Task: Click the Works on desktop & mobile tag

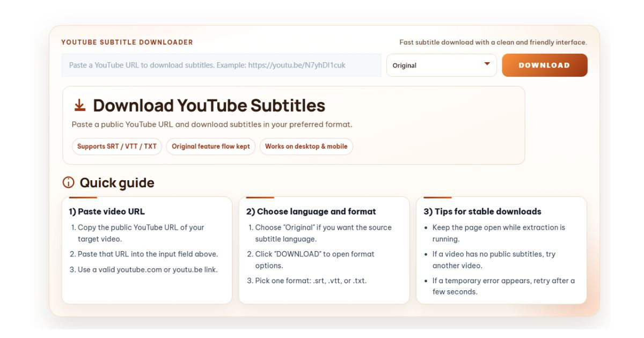Action: point(306,146)
